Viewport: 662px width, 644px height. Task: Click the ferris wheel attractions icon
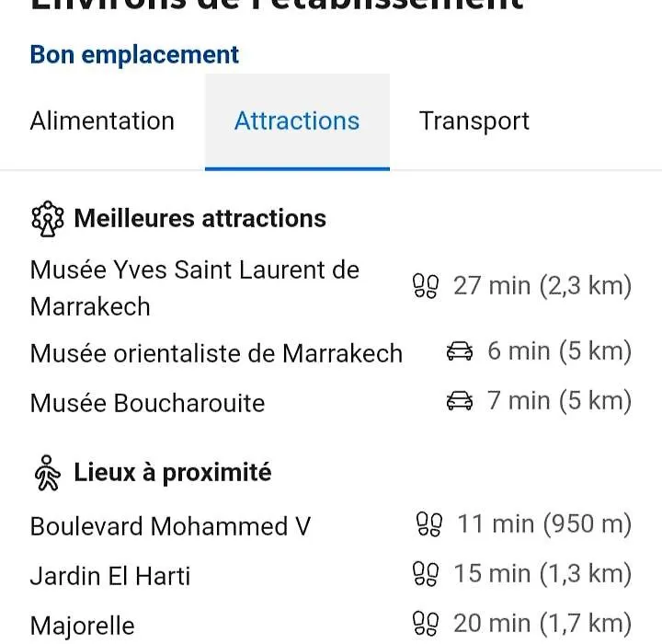tap(48, 218)
